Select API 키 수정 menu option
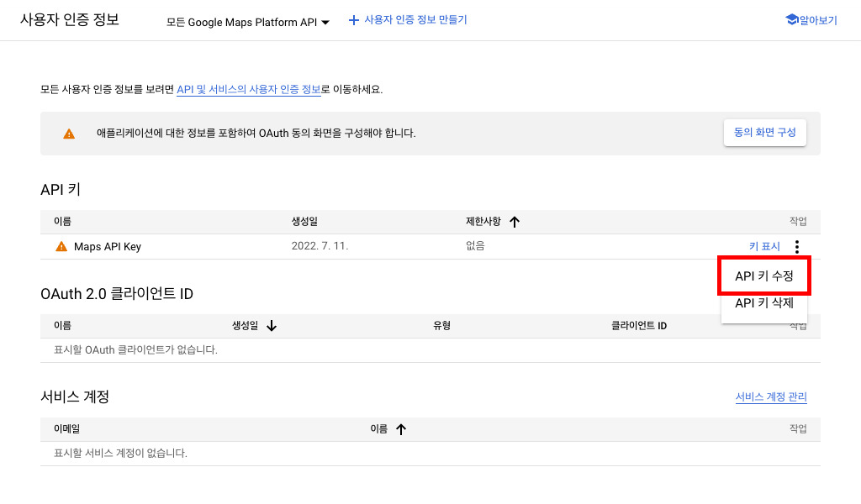Image resolution: width=861 pixels, height=504 pixels. pos(763,276)
